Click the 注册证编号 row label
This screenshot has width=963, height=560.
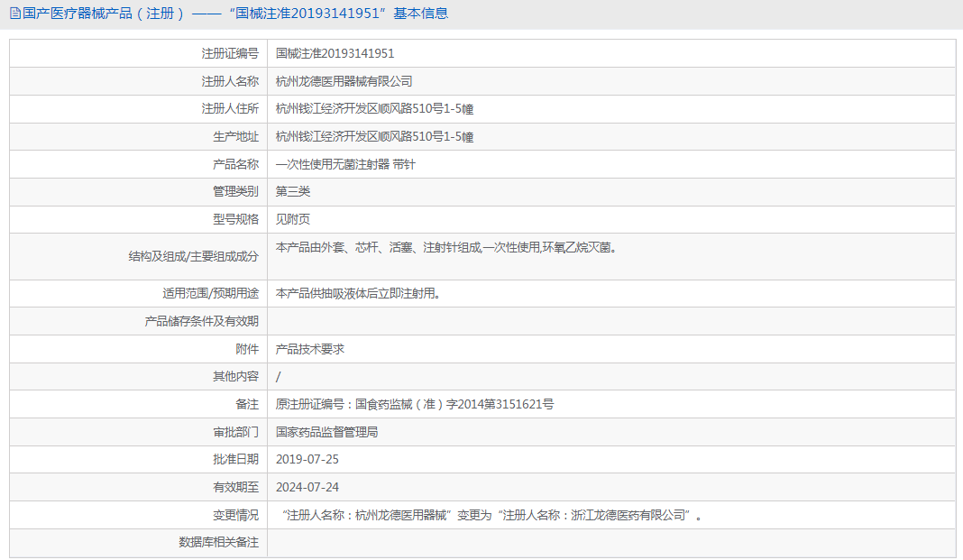click(230, 53)
